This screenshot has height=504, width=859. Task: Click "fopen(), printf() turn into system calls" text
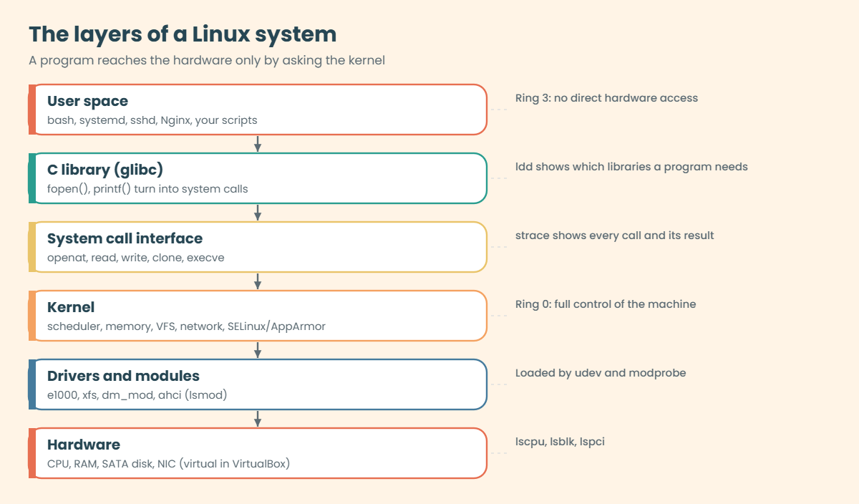pyautogui.click(x=147, y=189)
